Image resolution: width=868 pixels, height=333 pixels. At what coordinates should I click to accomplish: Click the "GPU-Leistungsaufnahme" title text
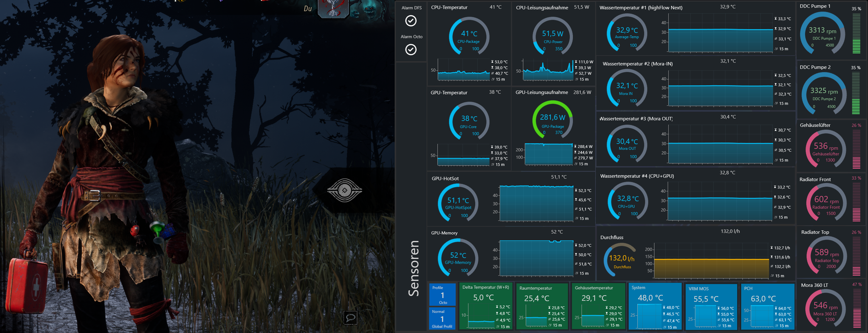[542, 92]
